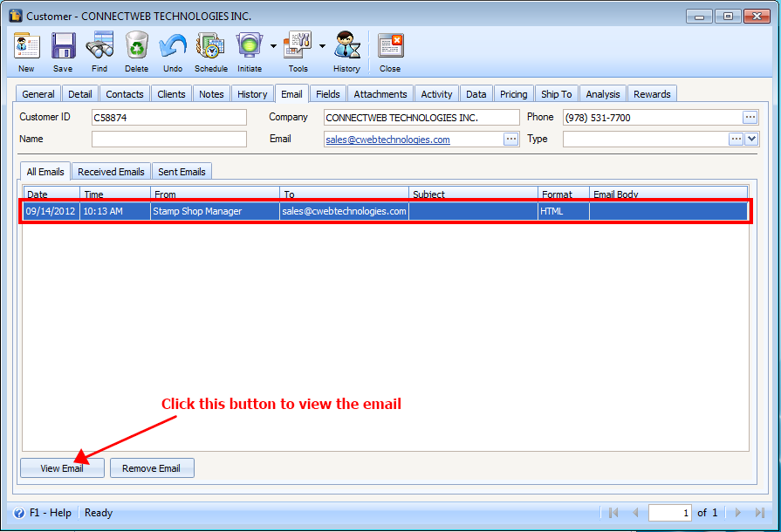781x532 pixels.
Task: Go to the first record
Action: pyautogui.click(x=613, y=513)
